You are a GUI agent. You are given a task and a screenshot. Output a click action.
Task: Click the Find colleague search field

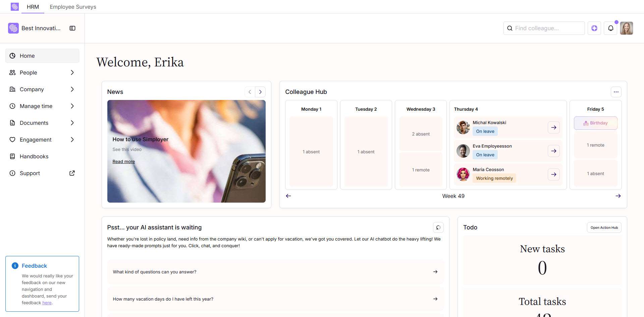[547, 28]
